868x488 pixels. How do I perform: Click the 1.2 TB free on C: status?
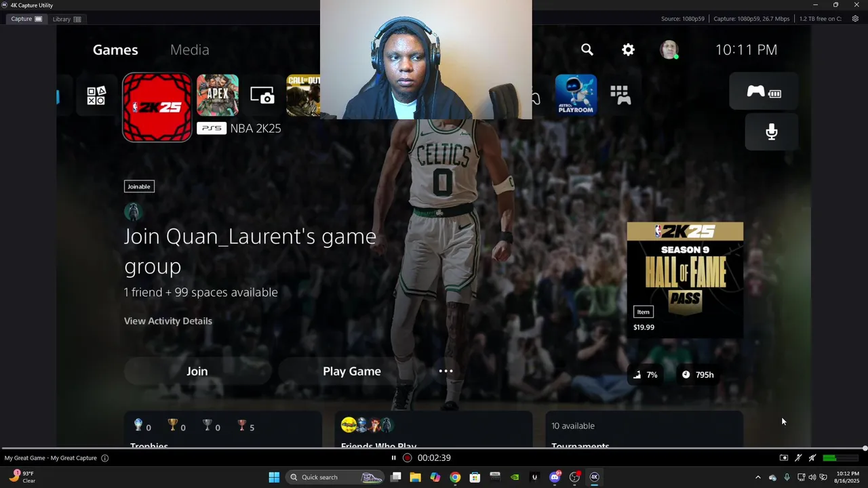point(820,19)
